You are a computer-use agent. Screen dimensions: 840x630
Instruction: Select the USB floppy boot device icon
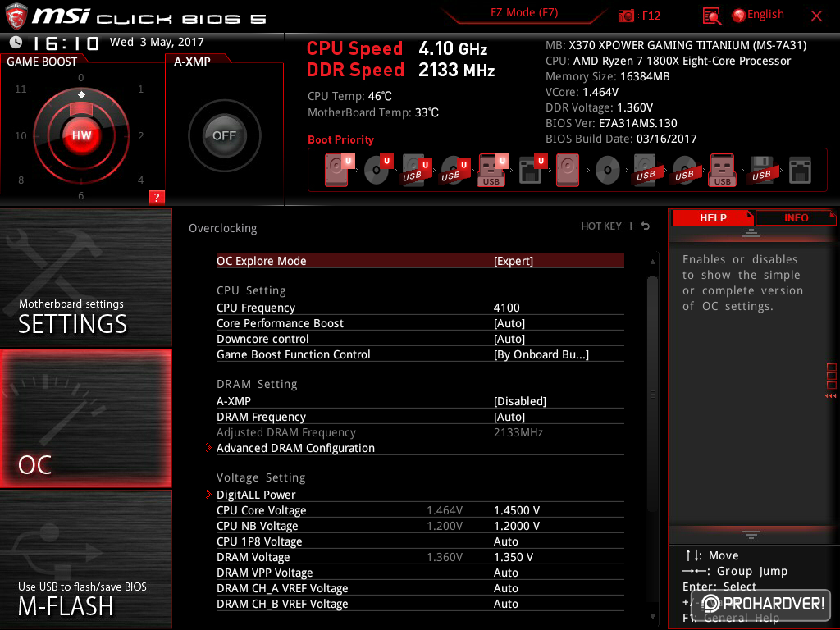761,170
